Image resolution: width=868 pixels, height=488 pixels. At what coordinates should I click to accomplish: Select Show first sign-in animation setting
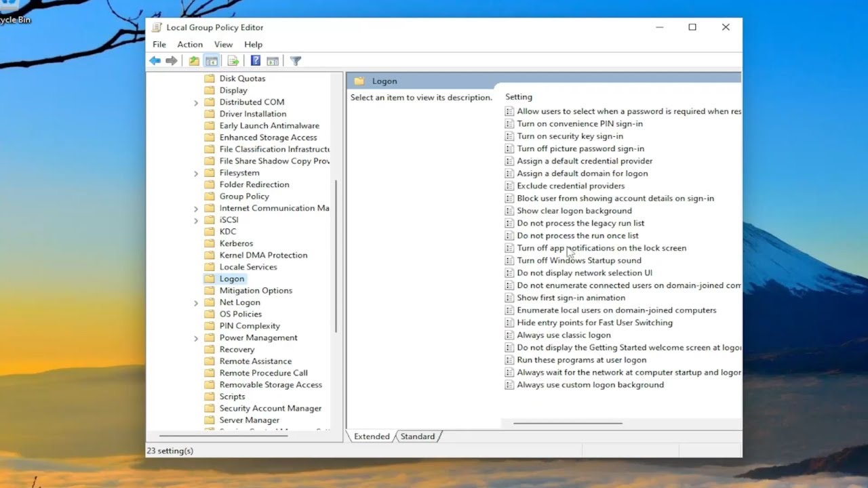[x=571, y=298]
